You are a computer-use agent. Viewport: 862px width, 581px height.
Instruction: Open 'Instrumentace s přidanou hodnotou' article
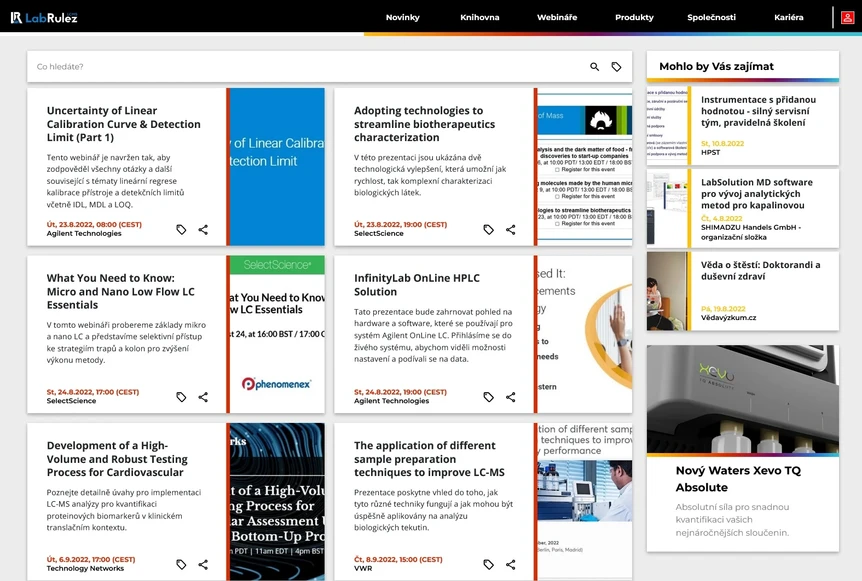[x=758, y=111]
